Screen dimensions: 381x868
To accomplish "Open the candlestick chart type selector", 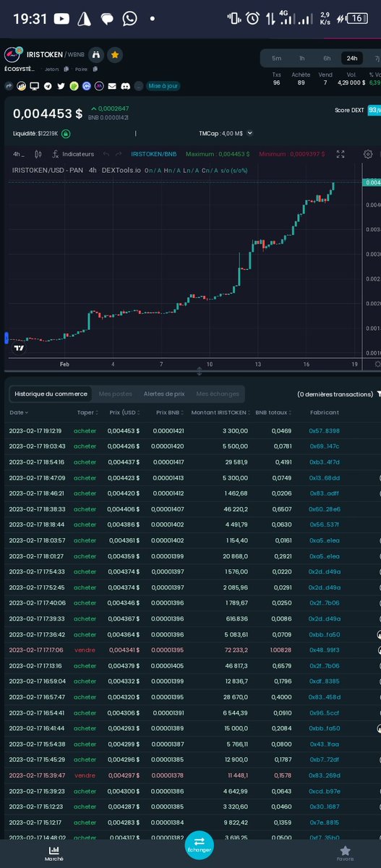I will click(39, 154).
